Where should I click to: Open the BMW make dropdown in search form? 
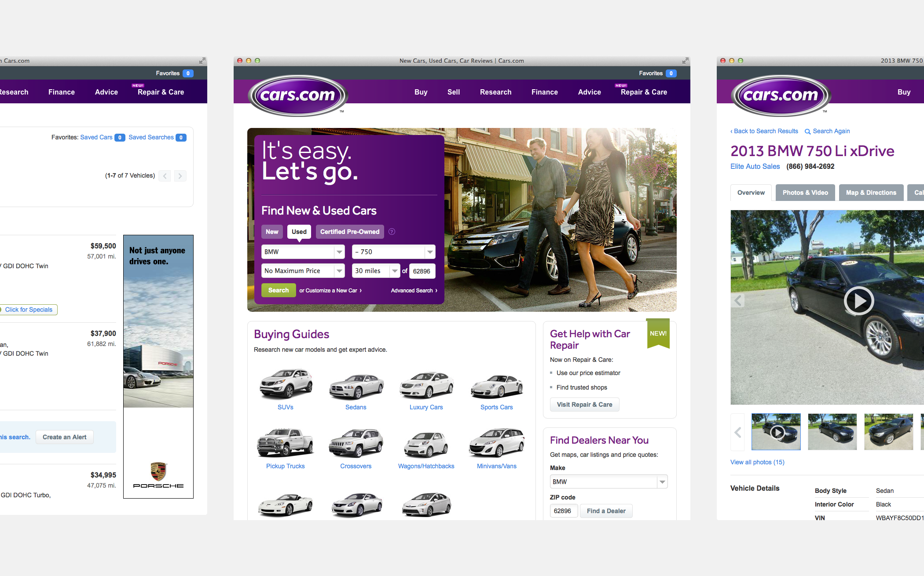[x=303, y=252]
